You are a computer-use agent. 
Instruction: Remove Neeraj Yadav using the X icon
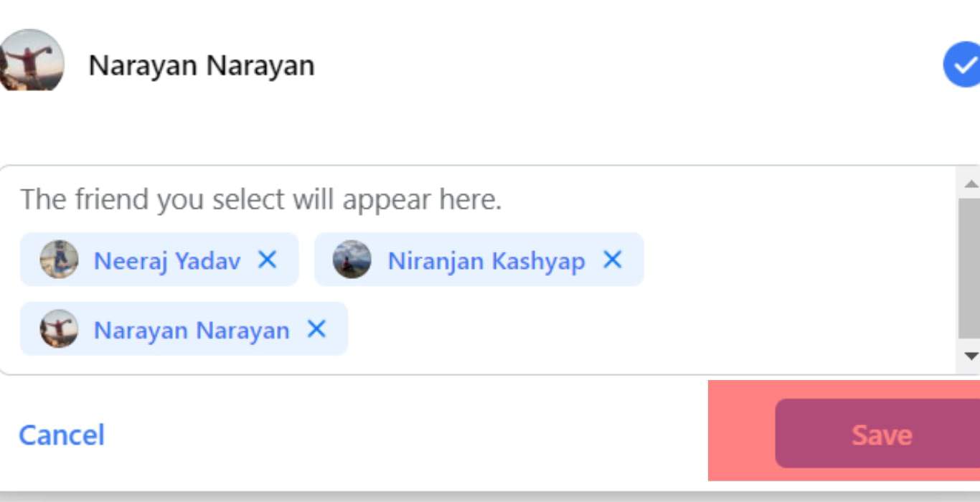tap(267, 260)
